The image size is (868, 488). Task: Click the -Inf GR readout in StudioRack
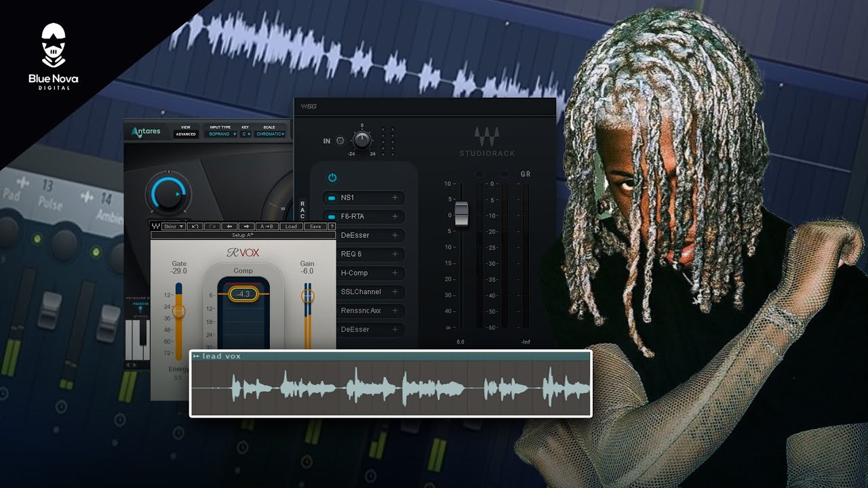(525, 342)
